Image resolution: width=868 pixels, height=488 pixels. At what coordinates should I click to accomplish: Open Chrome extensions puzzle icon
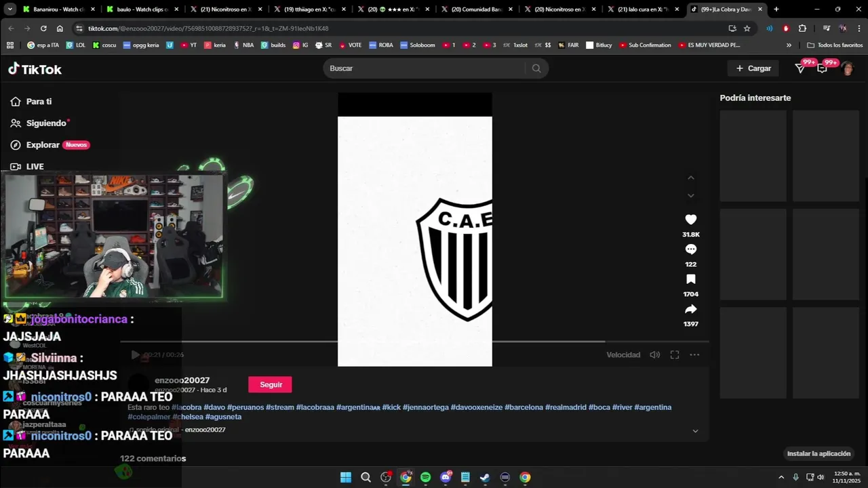[x=802, y=28]
